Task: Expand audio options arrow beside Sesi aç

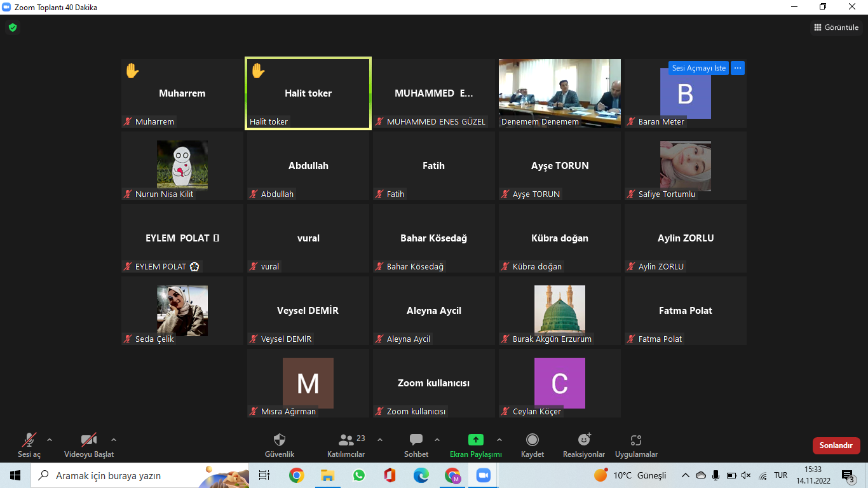Action: [x=50, y=440]
